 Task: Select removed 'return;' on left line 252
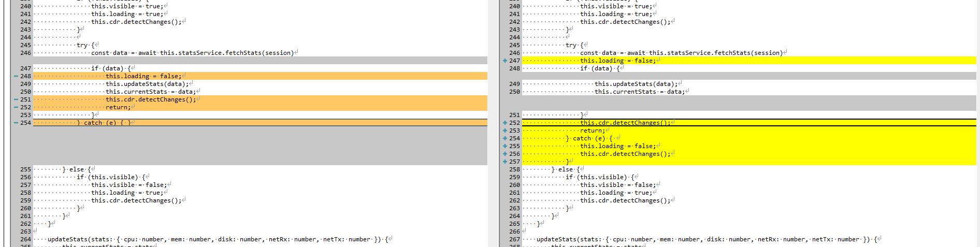(x=118, y=107)
